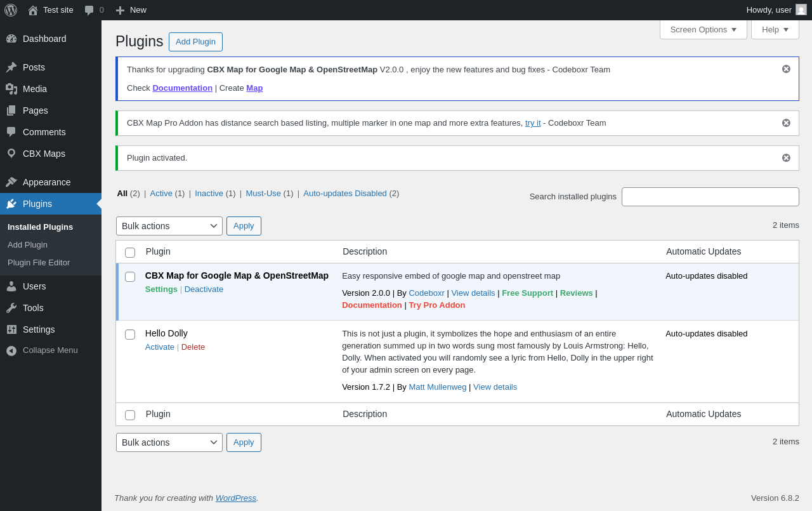Click the Appearance paintbrush icon
Image resolution: width=812 pixels, height=511 pixels.
coord(11,182)
